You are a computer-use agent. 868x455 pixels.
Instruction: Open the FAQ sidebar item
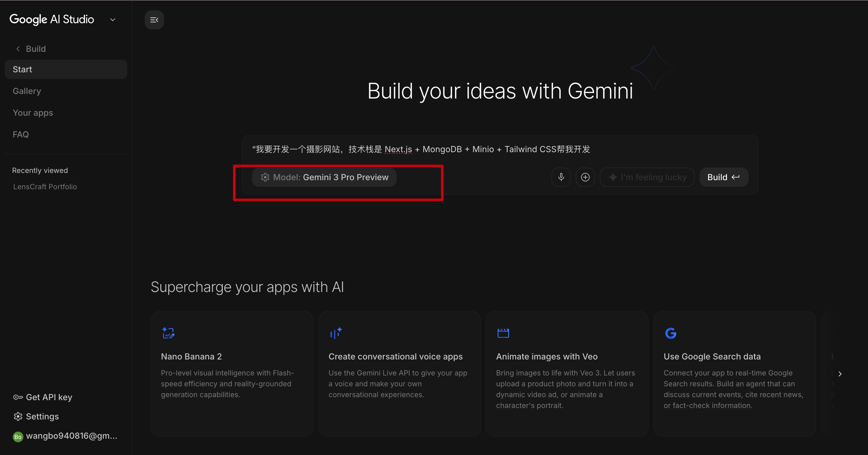(x=21, y=134)
